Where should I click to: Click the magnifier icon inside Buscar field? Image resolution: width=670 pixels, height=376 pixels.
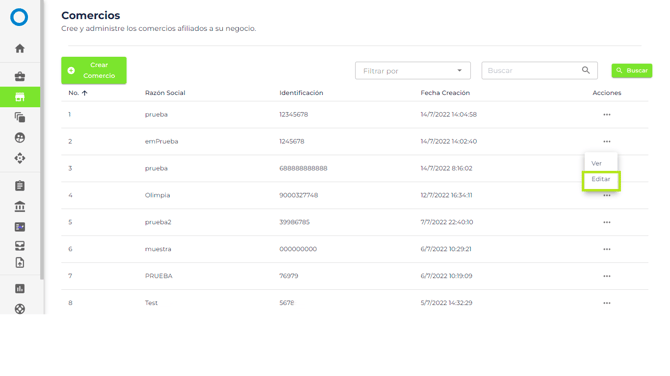click(x=585, y=70)
